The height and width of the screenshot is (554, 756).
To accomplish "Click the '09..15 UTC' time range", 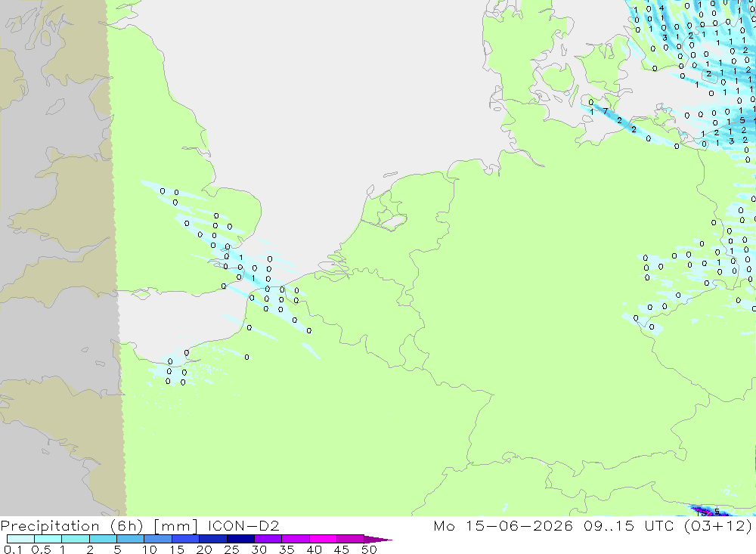I will tap(629, 525).
